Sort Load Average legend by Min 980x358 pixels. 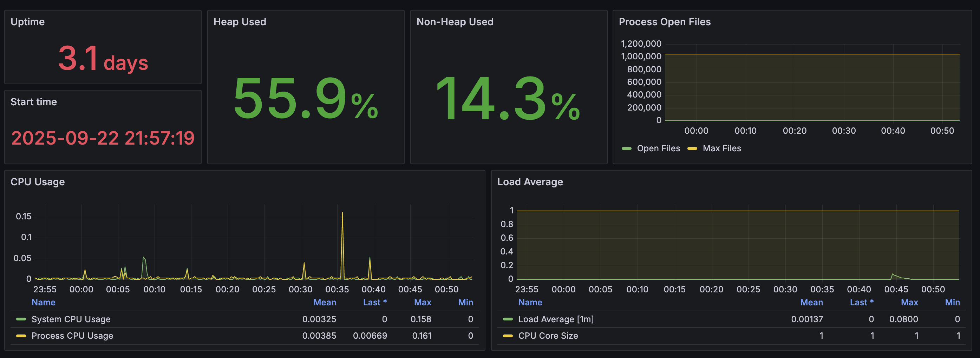click(952, 303)
